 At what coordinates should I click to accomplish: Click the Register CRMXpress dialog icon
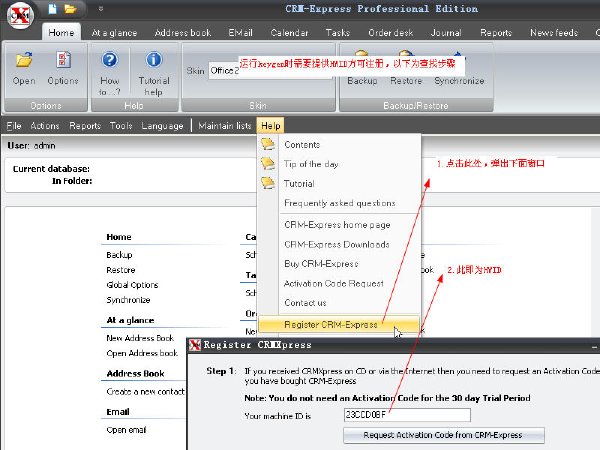tap(195, 345)
